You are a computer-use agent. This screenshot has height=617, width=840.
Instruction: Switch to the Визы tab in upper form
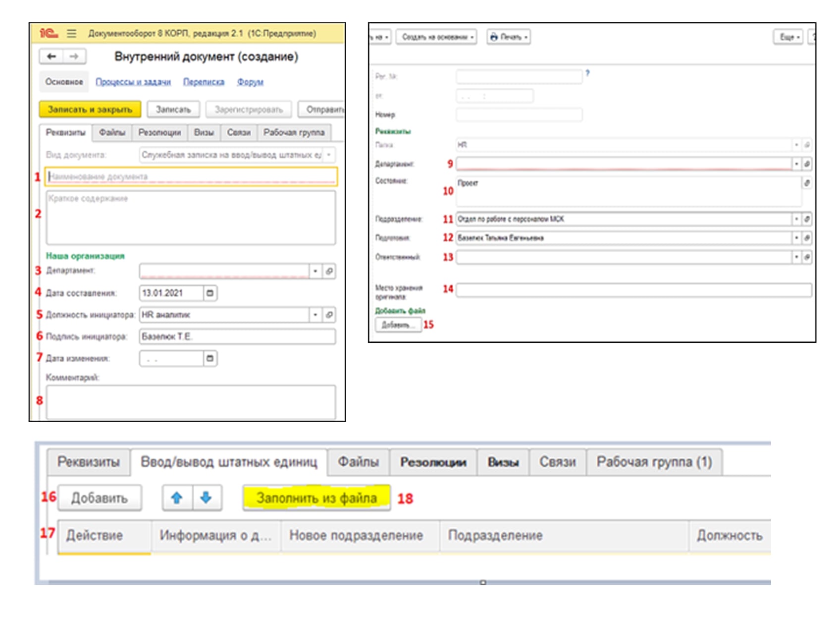click(204, 132)
